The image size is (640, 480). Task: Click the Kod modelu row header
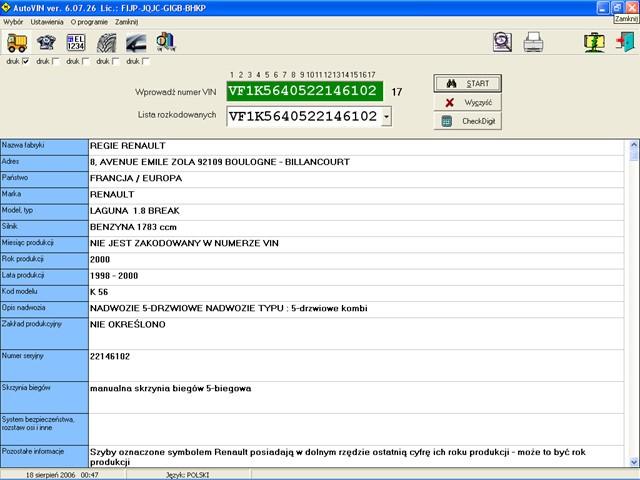(x=44, y=293)
